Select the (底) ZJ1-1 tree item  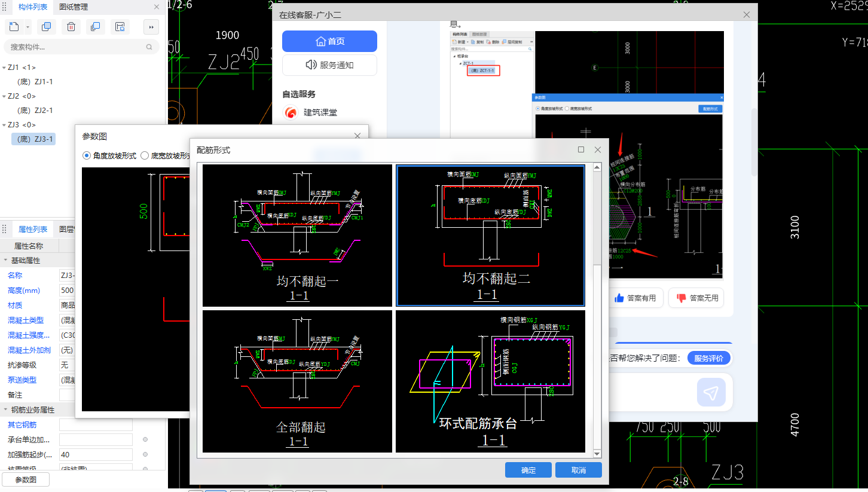point(35,82)
